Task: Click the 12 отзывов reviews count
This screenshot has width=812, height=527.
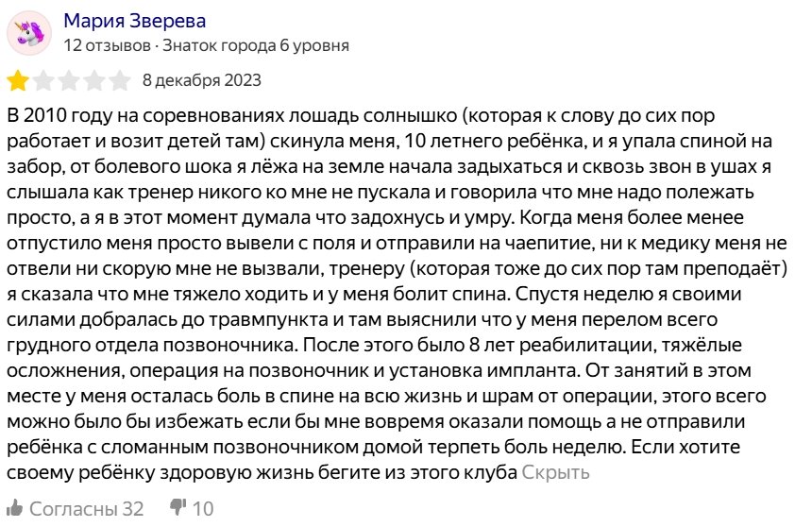Action: tap(108, 44)
